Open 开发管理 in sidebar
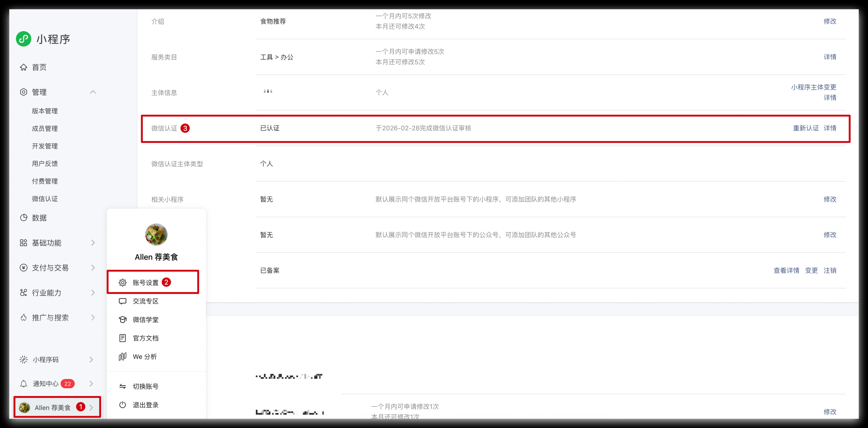This screenshot has height=428, width=868. click(45, 146)
